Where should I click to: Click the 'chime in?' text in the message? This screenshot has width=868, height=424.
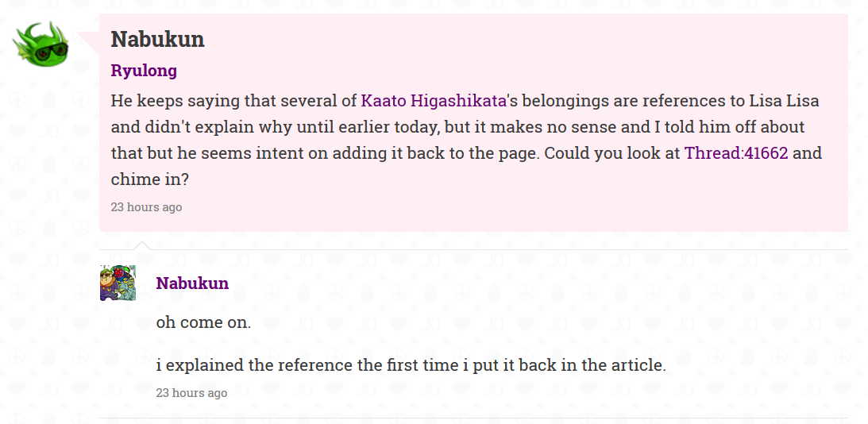pos(150,179)
